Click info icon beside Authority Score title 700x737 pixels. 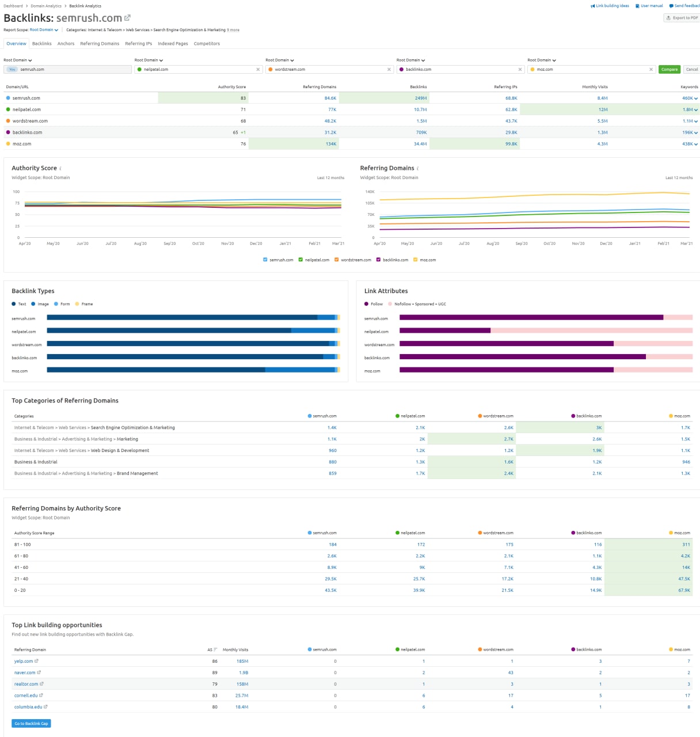tap(60, 169)
